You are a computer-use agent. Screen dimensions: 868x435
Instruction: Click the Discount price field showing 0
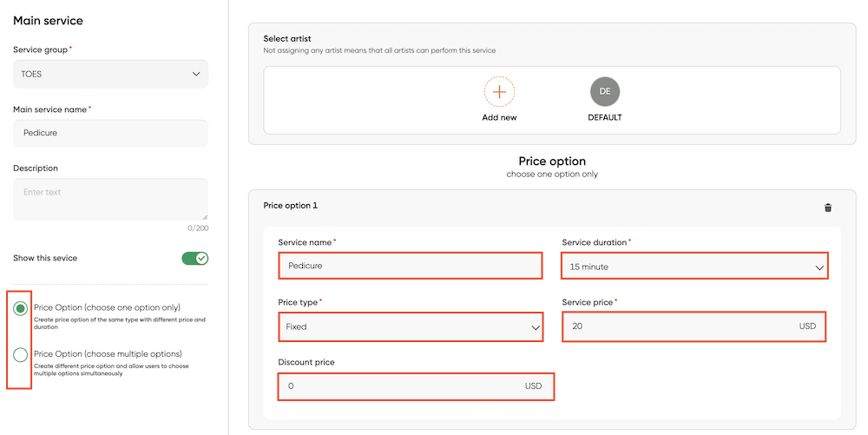click(x=416, y=386)
